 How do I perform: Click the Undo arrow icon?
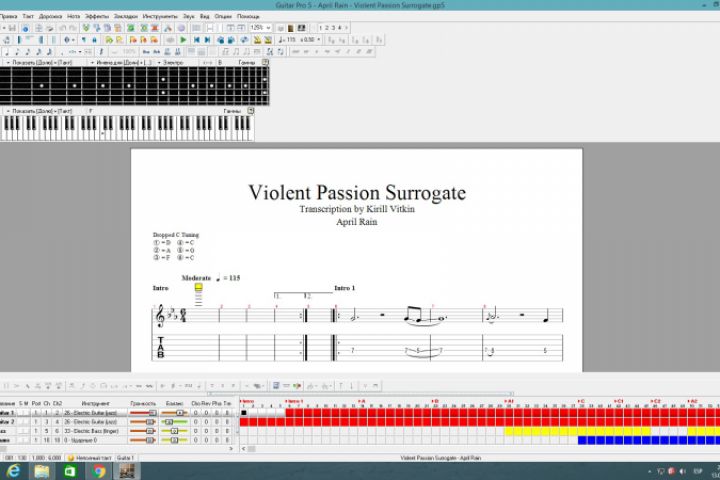62,28
